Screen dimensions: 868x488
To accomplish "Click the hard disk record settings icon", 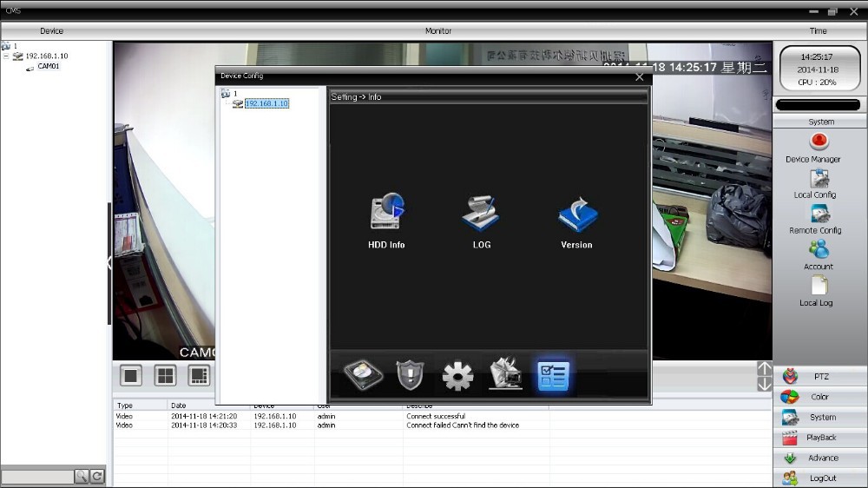I will pyautogui.click(x=363, y=375).
